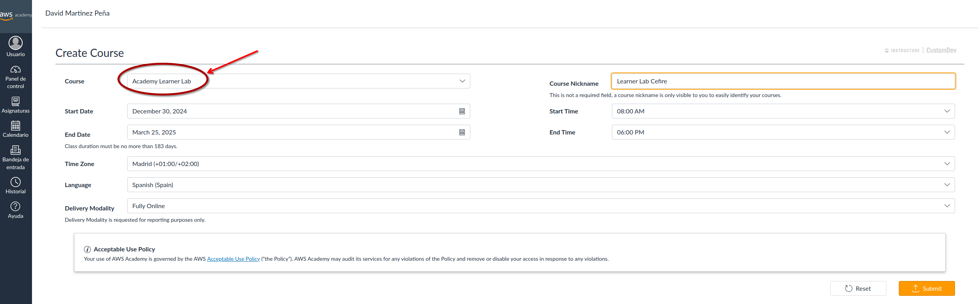Viewport: 980px width, 304px height.
Task: Open the Ayuda help icon
Action: pos(16,207)
